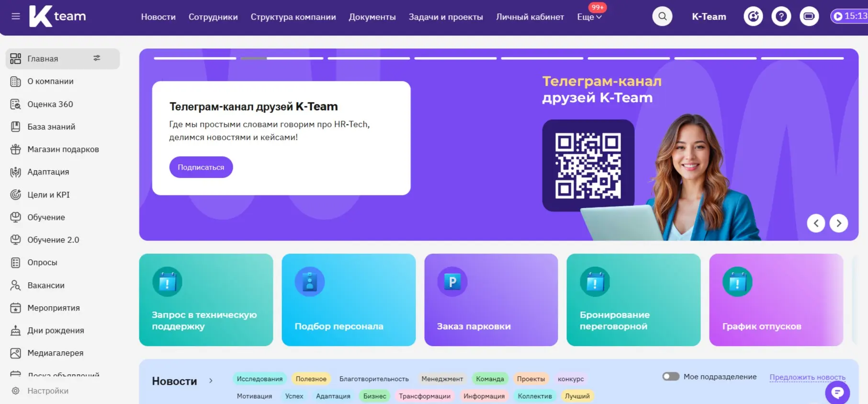Image resolution: width=868 pixels, height=404 pixels.
Task: Open the Запрос в техническую поддержку card
Action: pyautogui.click(x=206, y=300)
